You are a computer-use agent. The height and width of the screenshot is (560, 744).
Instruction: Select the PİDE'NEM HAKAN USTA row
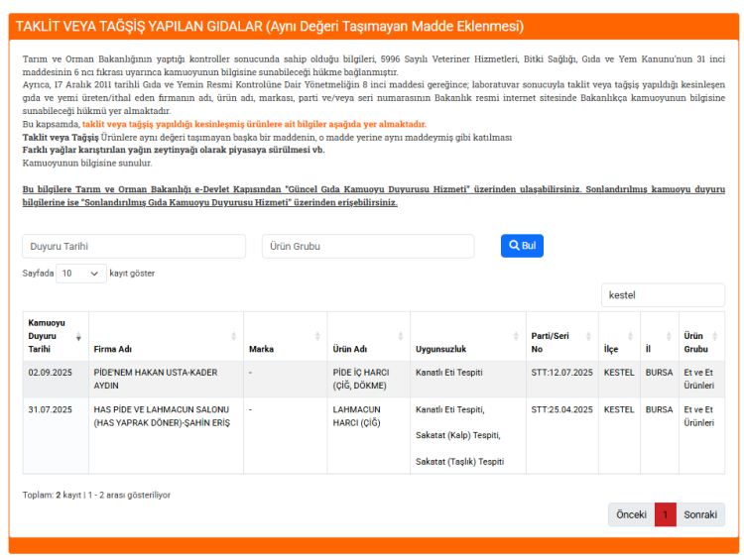click(165, 379)
